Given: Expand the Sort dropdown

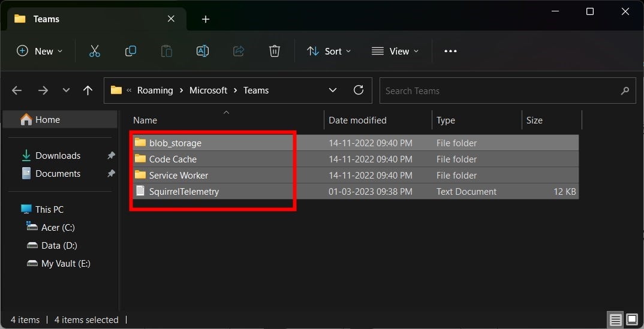Looking at the screenshot, I should (x=329, y=51).
